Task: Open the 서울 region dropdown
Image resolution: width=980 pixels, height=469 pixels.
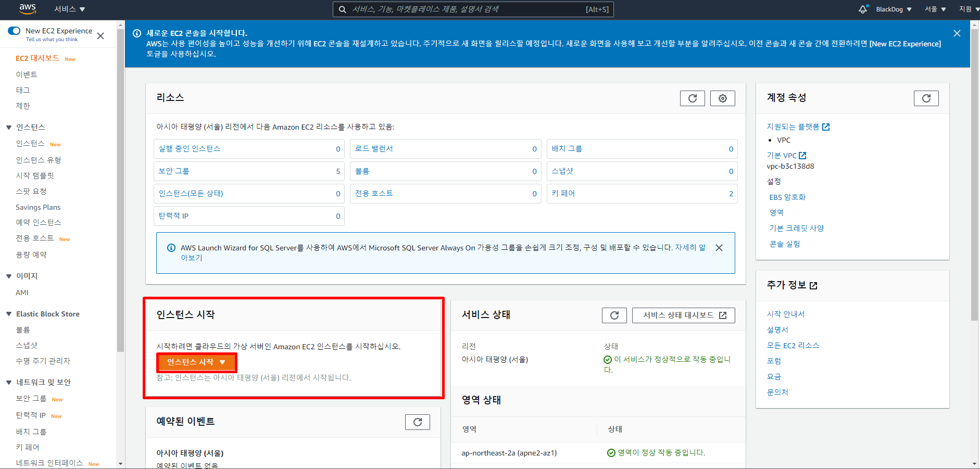Action: pos(935,9)
